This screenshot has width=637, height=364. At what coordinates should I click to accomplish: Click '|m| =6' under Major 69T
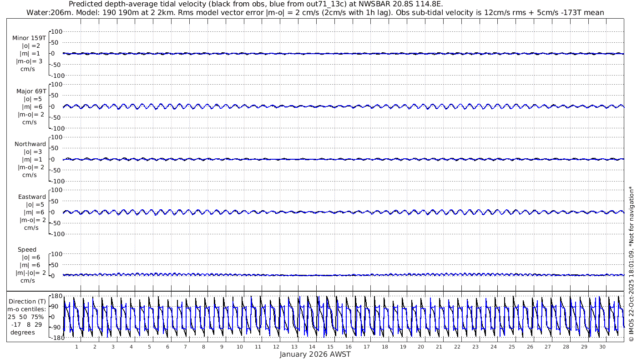click(31, 107)
